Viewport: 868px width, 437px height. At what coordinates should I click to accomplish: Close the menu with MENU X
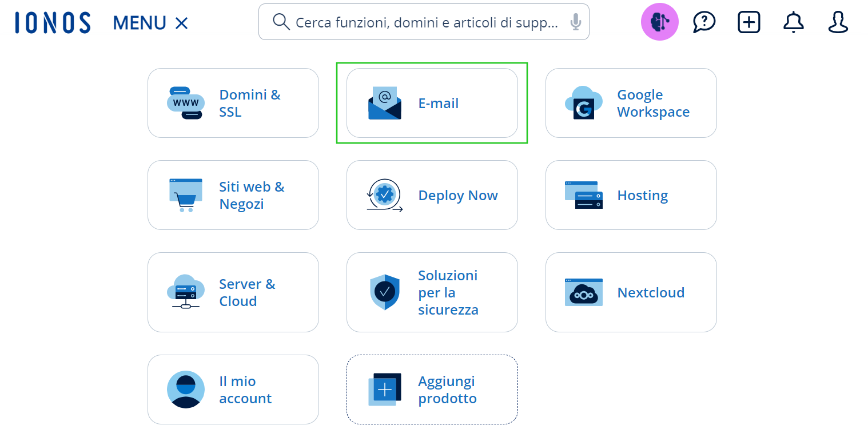click(x=150, y=23)
